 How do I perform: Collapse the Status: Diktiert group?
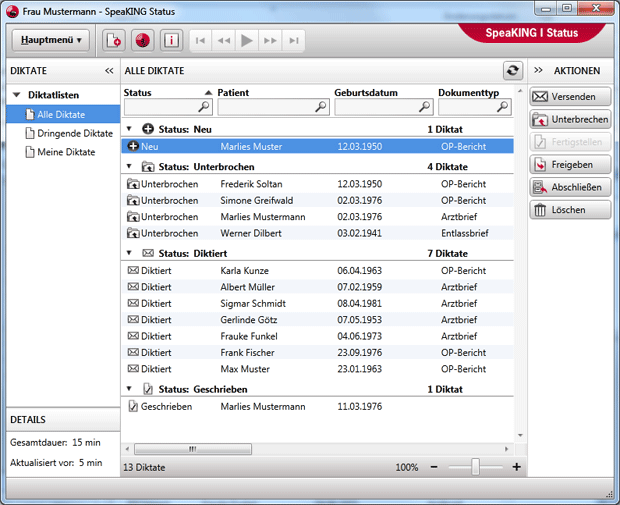(129, 254)
